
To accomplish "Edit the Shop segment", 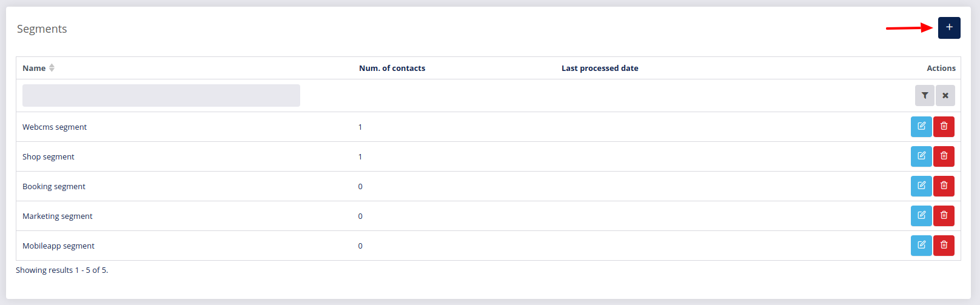I will (x=921, y=156).
